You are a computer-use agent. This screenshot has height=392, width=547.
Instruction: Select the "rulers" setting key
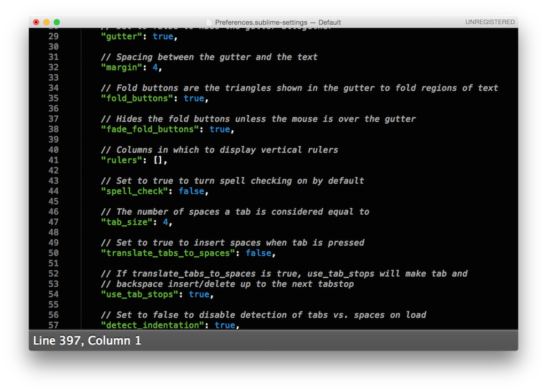pyautogui.click(x=121, y=160)
